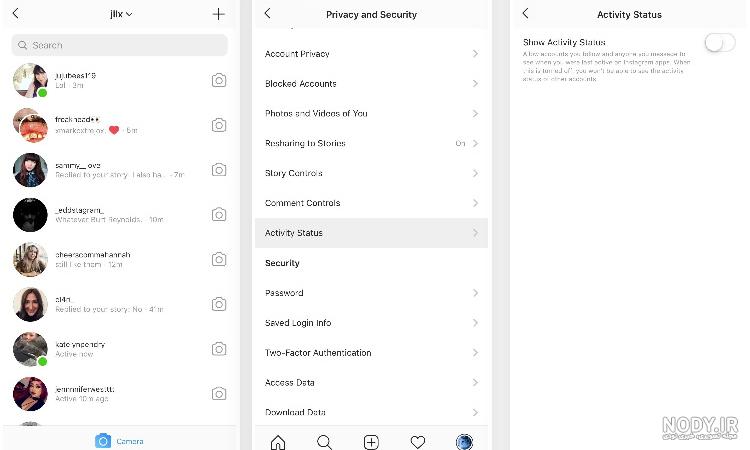Viewport: 750px width, 450px height.
Task: Open Two-Factor Authentication menu item
Action: (x=371, y=353)
